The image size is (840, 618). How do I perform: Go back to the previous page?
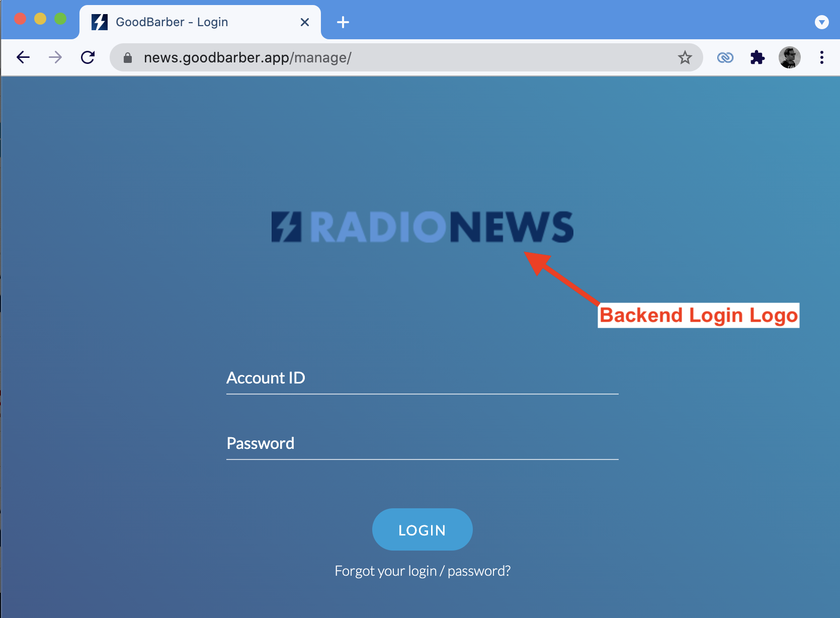coord(23,57)
